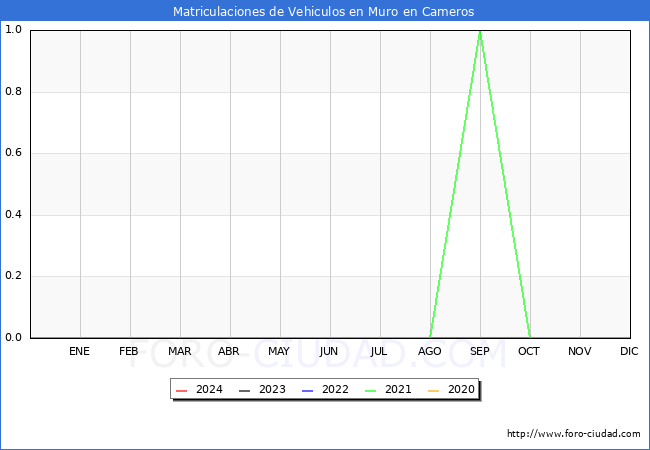Click the 0.0 y-axis value
Viewport: 650px width, 450px height.
[x=13, y=337]
